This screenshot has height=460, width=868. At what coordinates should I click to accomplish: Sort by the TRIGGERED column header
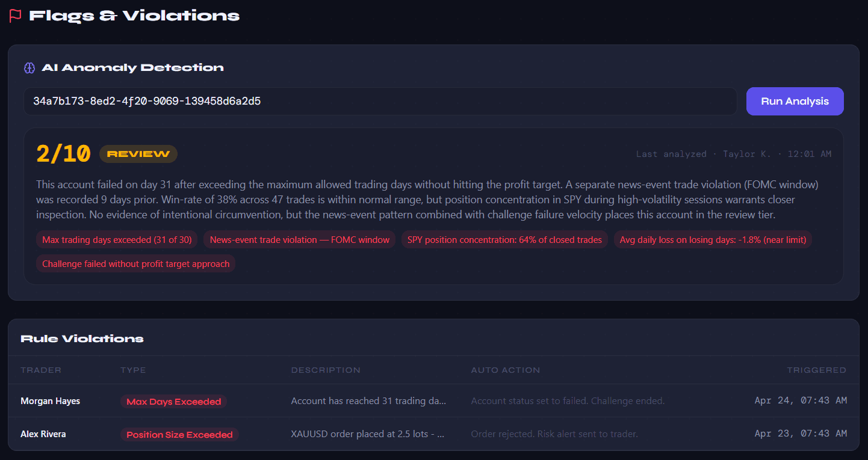tap(816, 370)
